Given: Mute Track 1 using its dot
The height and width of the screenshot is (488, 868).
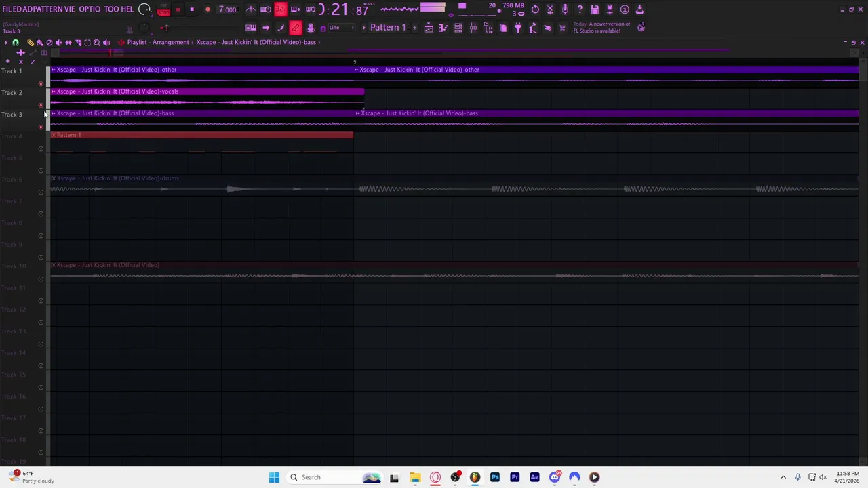Looking at the screenshot, I should point(41,84).
